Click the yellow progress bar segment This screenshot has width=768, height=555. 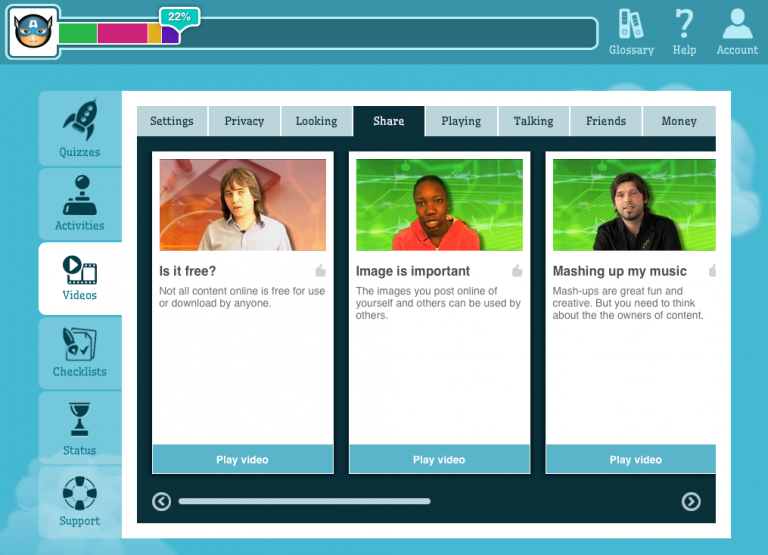click(x=154, y=33)
